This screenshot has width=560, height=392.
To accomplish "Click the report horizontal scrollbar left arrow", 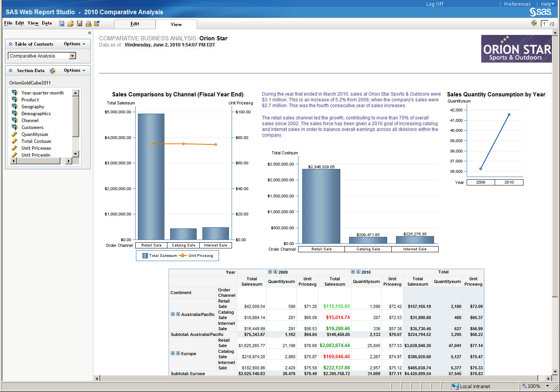I will (x=97, y=379).
